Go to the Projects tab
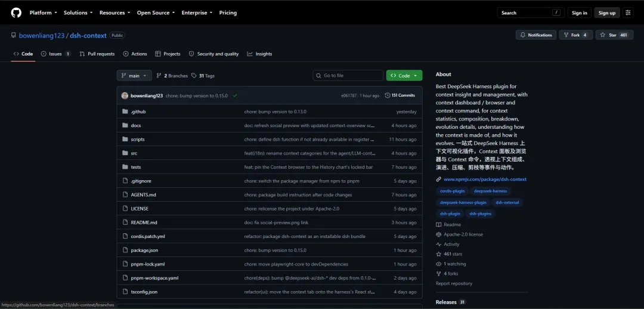The height and width of the screenshot is (309, 644). (x=168, y=54)
